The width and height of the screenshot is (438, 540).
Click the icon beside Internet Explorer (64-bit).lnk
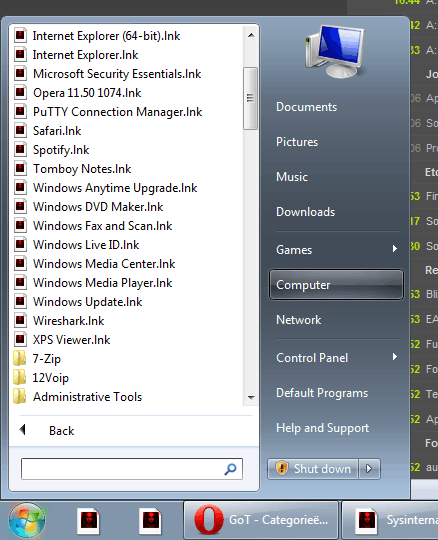20,35
